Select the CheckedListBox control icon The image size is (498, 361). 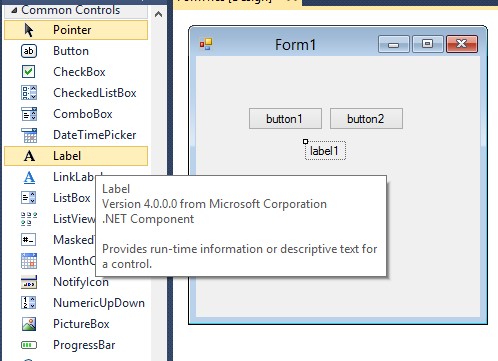29,93
